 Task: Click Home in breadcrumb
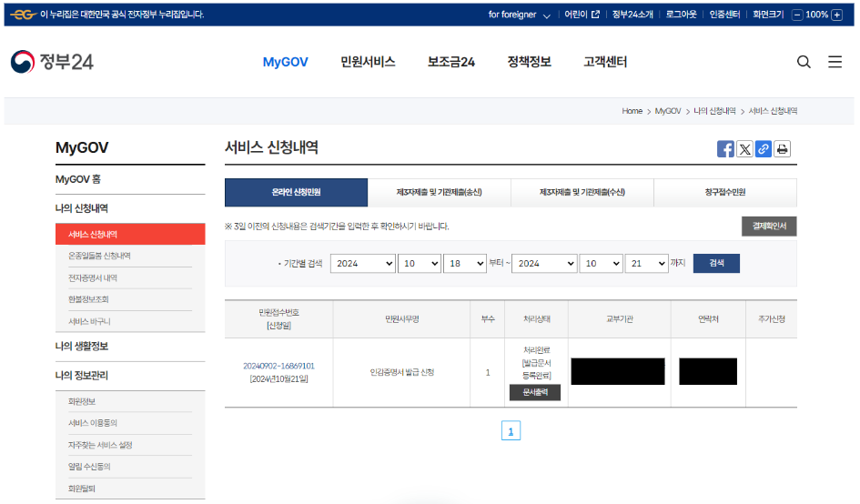coord(632,111)
